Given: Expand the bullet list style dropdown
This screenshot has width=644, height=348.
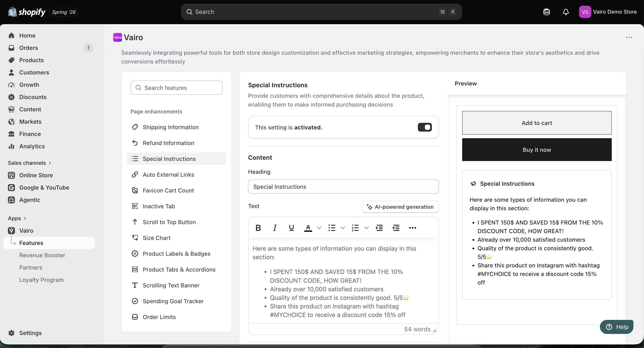Looking at the screenshot, I should 343,228.
